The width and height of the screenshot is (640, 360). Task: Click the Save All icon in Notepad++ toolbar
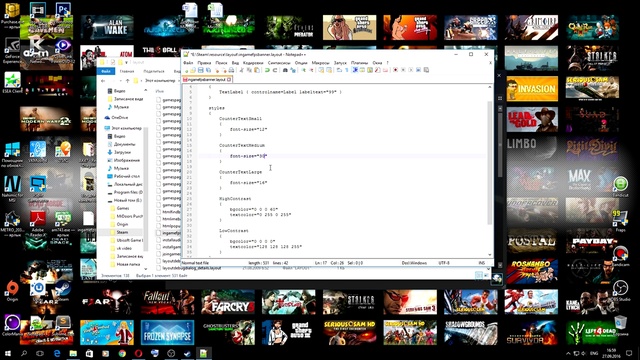tap(208, 70)
